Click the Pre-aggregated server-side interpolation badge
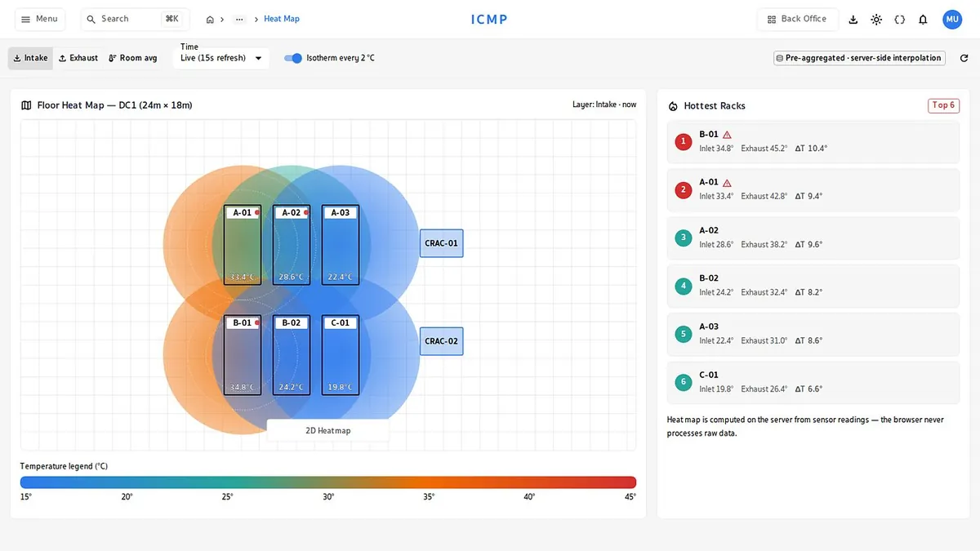Screen dimensions: 980x551 (860, 58)
